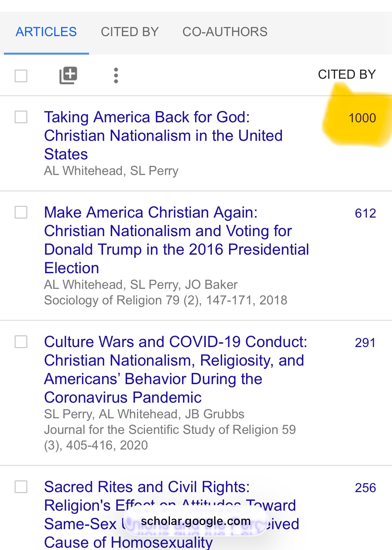Check the Sacred Rites and Civil Rights checkbox
This screenshot has height=550, width=392.
pyautogui.click(x=21, y=487)
